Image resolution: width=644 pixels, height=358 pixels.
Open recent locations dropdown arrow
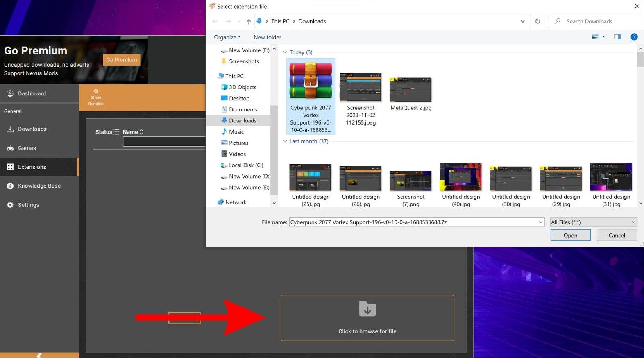(239, 21)
